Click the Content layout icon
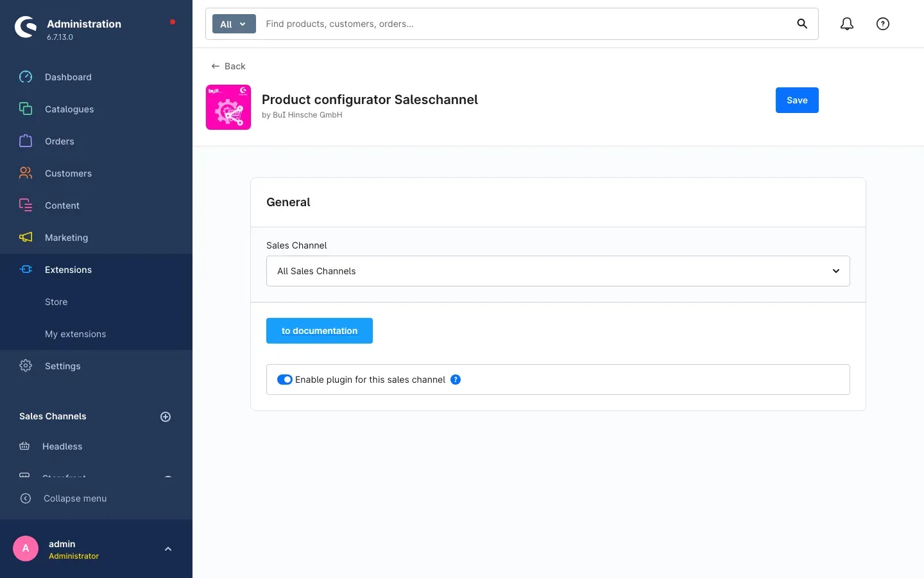This screenshot has height=578, width=924. coord(26,206)
